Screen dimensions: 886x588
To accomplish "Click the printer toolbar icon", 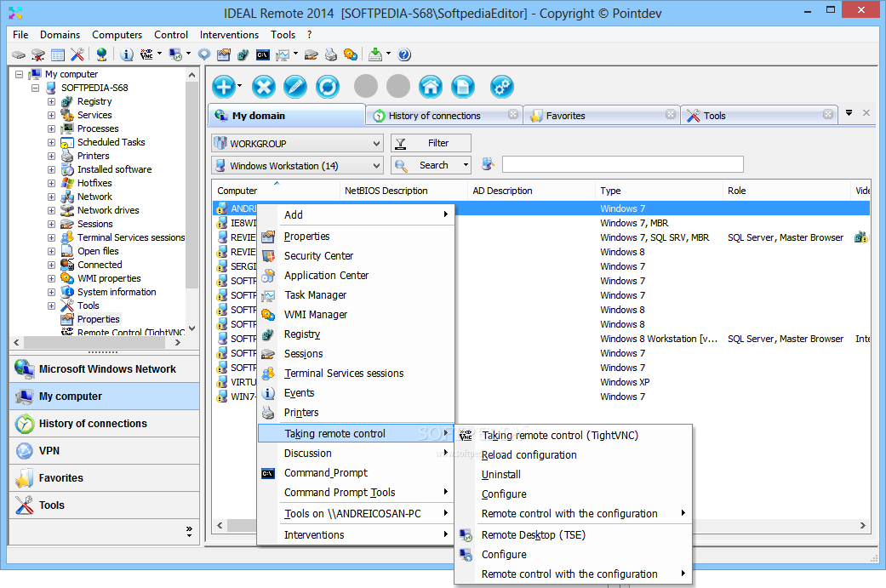I will pyautogui.click(x=330, y=54).
